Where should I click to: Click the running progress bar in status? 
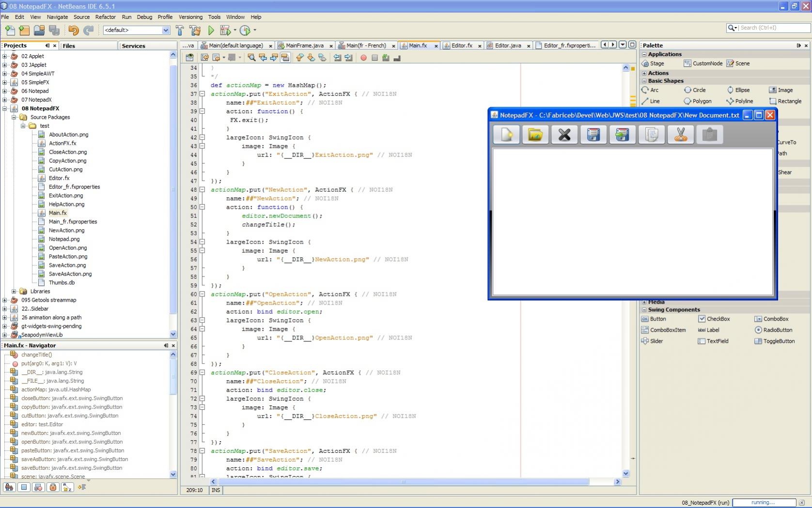[x=764, y=503]
